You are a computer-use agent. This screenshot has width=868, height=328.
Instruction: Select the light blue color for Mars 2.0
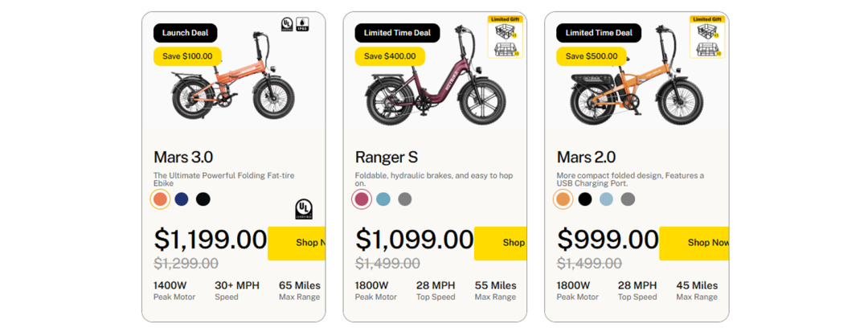tap(606, 199)
